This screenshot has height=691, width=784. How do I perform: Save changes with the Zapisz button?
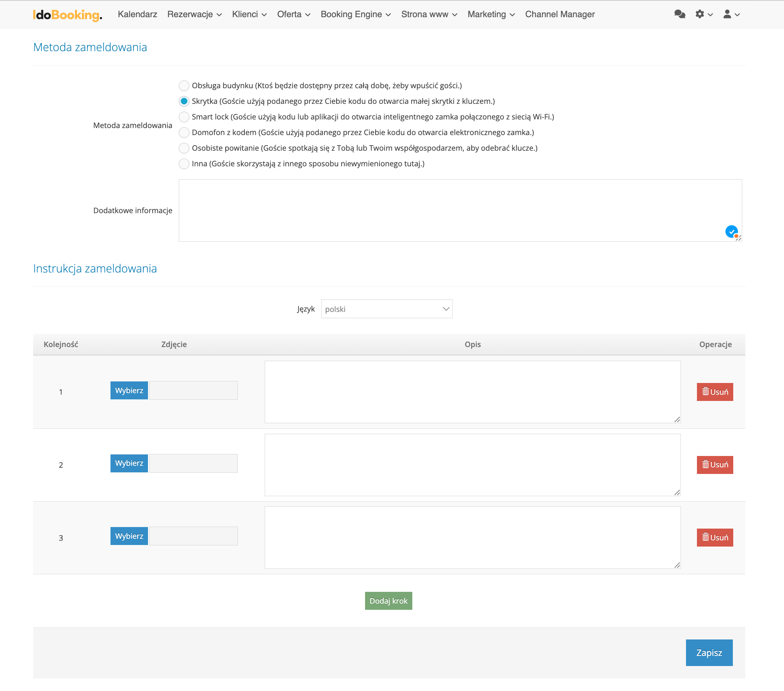(x=709, y=653)
